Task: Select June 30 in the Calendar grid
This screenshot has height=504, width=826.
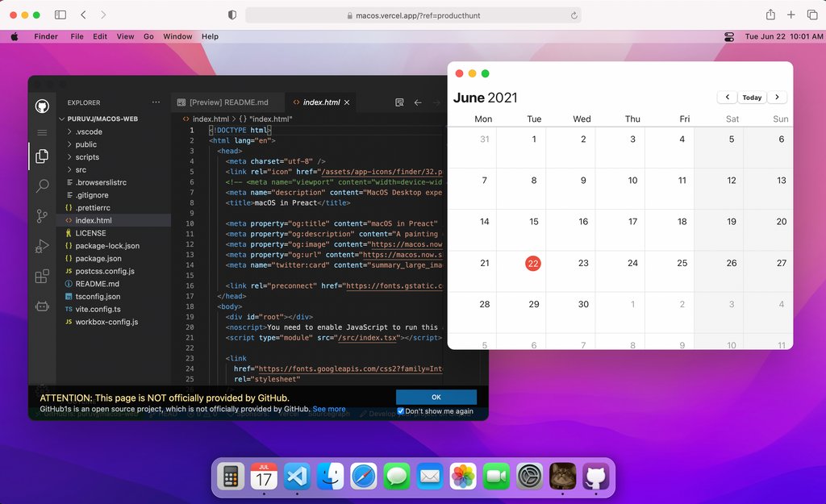Action: 583,304
